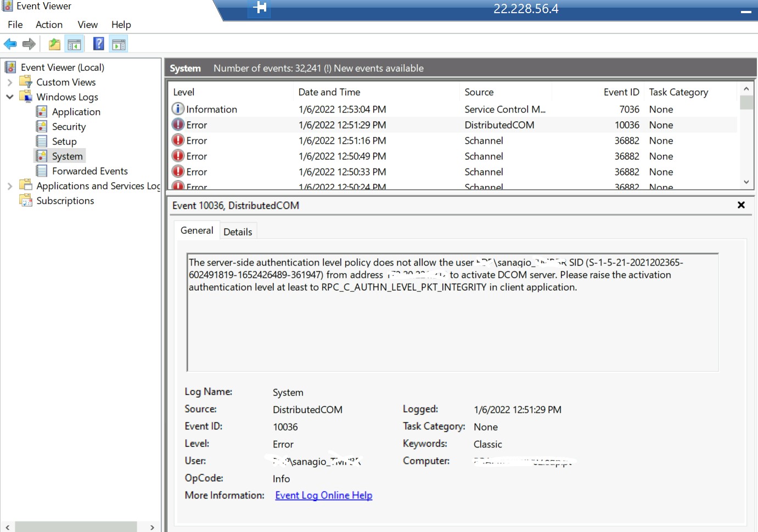The width and height of the screenshot is (758, 532).
Task: Click the Forward arrow toolbar icon
Action: pos(29,44)
